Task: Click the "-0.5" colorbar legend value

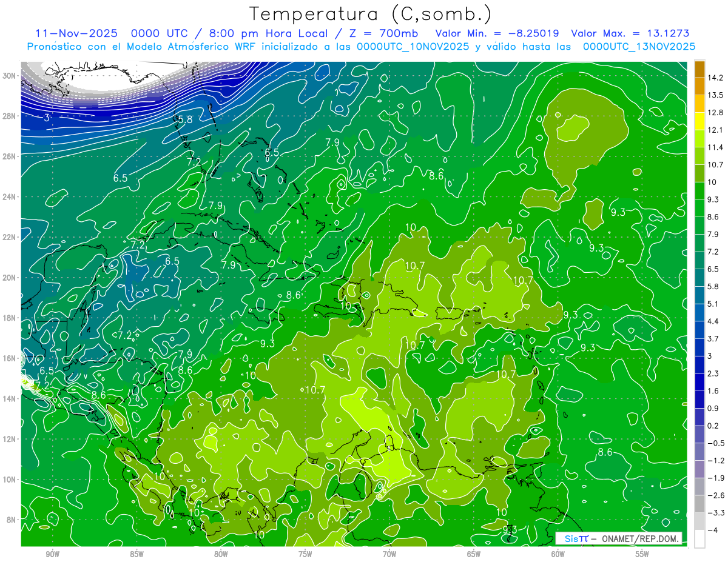Action: pos(716,443)
